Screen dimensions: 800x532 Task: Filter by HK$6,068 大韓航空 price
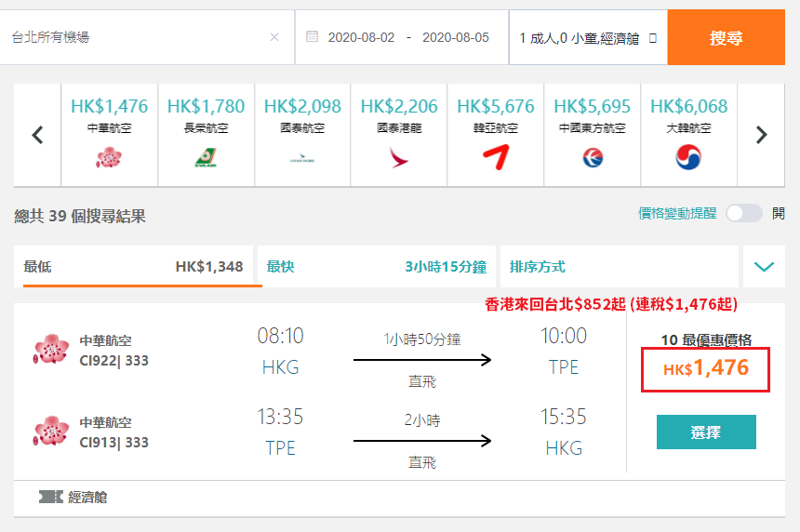(x=688, y=106)
